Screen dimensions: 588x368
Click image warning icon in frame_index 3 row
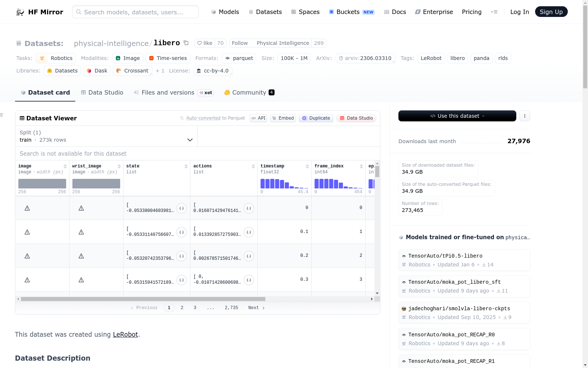pyautogui.click(x=27, y=280)
